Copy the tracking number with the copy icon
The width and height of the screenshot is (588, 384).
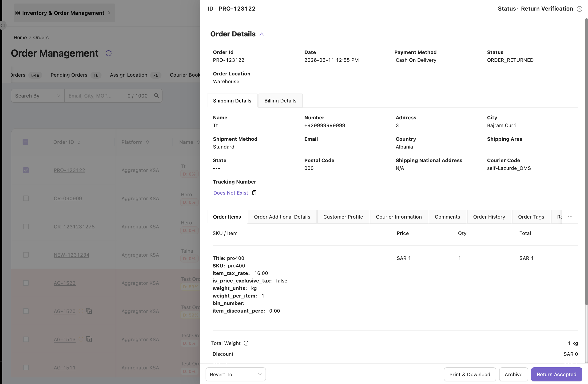point(254,193)
